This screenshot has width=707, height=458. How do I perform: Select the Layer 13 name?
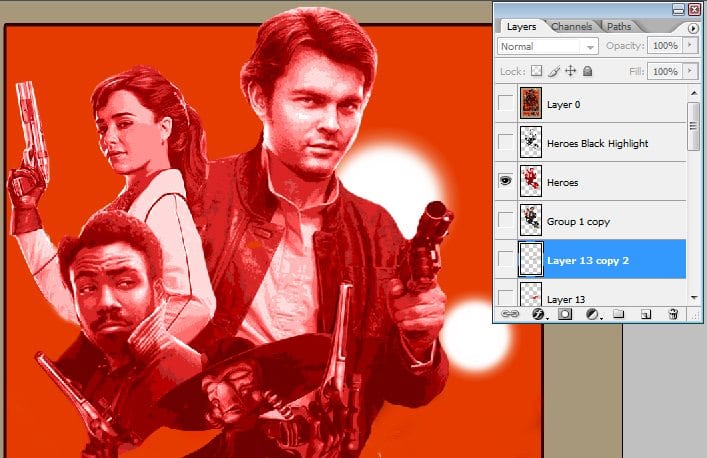[566, 300]
